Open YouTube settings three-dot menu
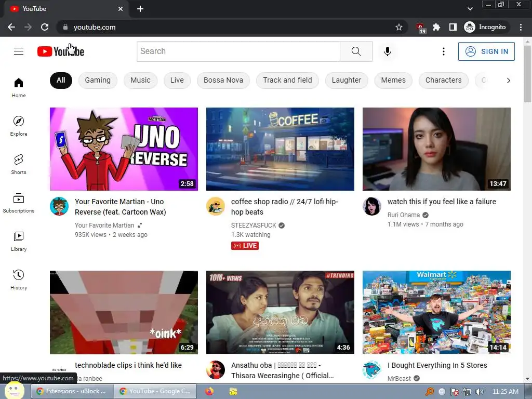Image resolution: width=532 pixels, height=399 pixels. [444, 51]
